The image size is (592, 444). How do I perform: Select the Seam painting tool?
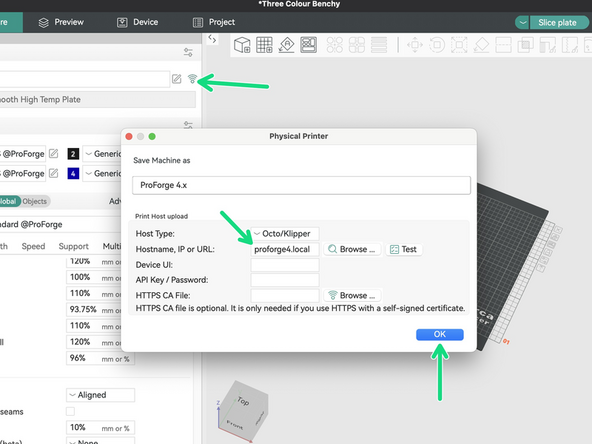[570, 45]
